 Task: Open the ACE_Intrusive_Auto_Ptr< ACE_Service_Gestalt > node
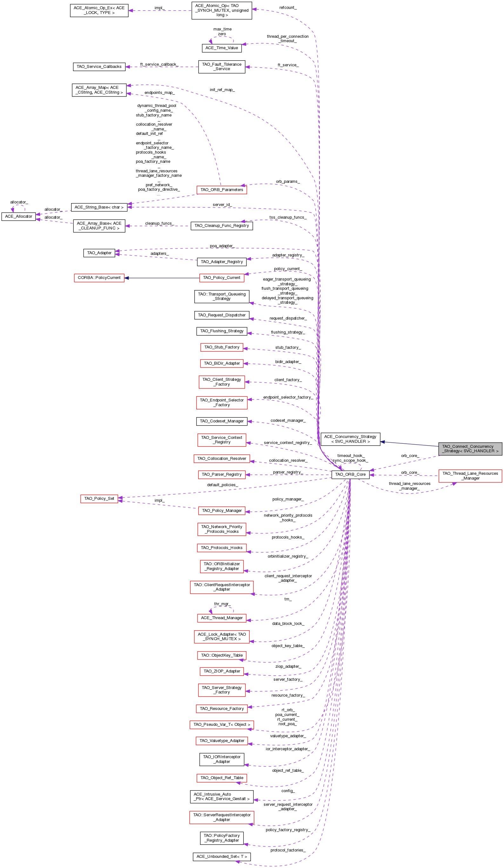point(222,797)
